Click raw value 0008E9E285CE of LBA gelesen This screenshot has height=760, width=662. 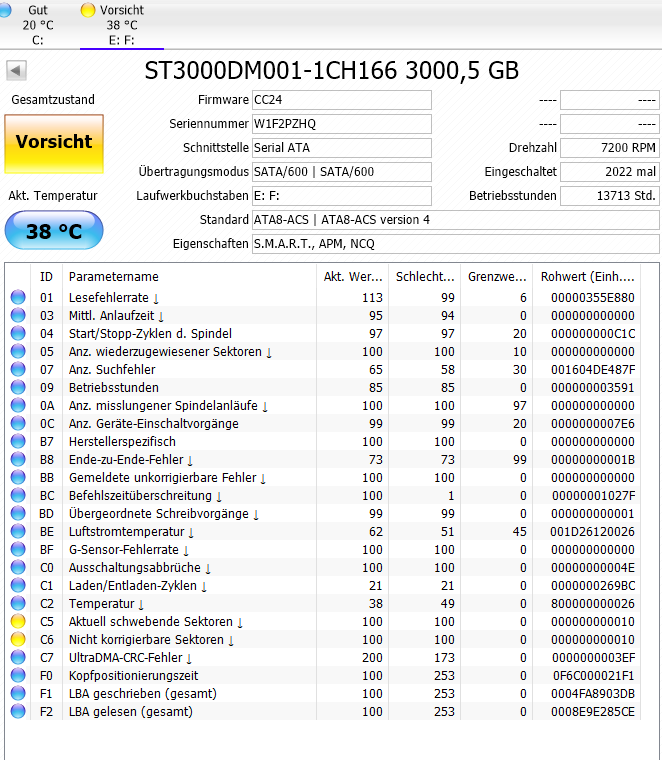593,712
